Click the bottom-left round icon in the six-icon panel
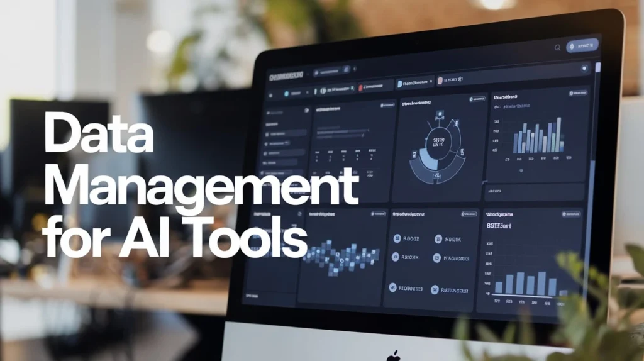Viewport: 644px width, 361px height. click(x=392, y=287)
